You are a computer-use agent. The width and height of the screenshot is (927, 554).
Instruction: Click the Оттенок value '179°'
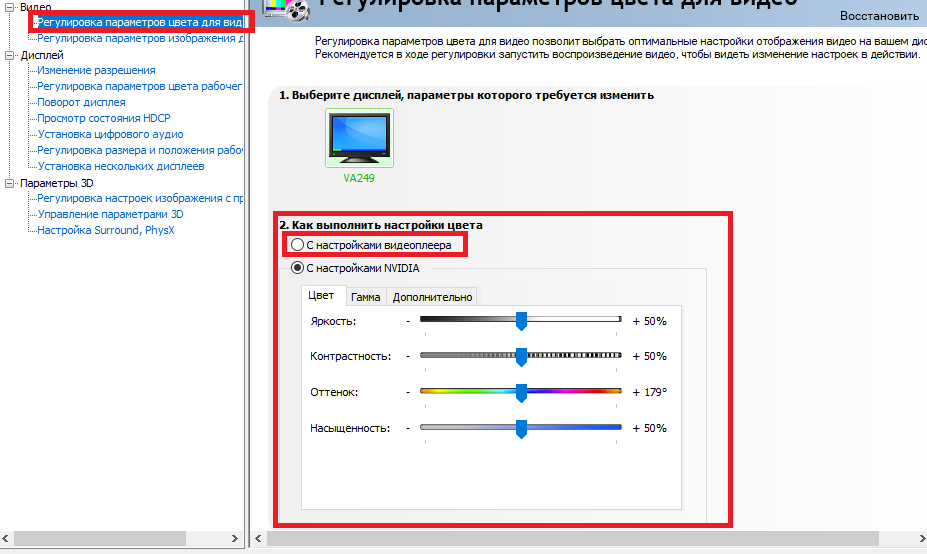click(x=656, y=393)
